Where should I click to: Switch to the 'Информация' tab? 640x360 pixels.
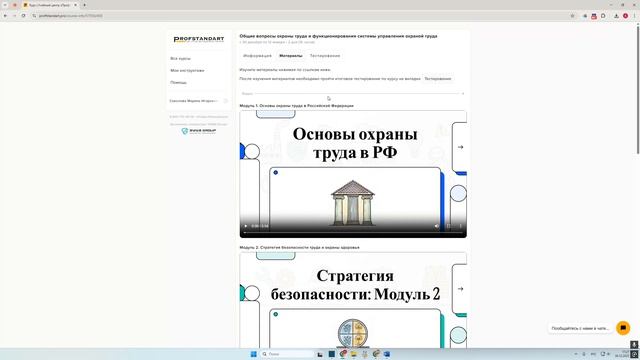(257, 56)
